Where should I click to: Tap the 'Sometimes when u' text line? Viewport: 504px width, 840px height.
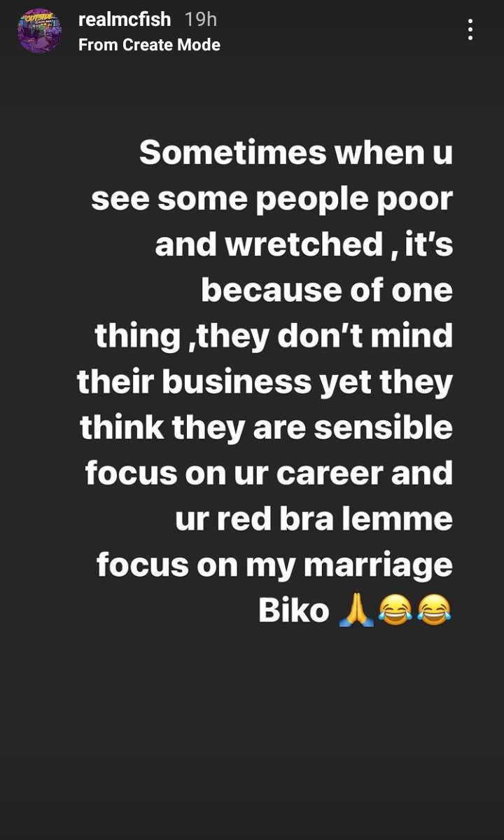[296, 153]
